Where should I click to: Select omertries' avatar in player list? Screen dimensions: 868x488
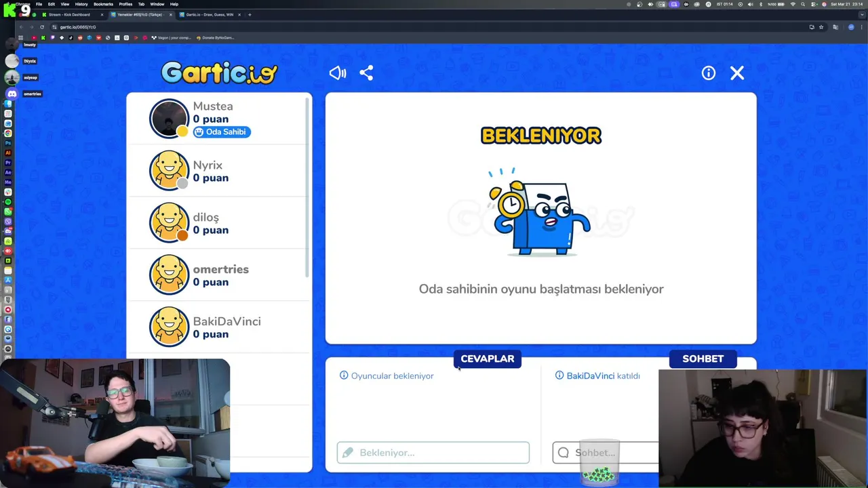(169, 274)
